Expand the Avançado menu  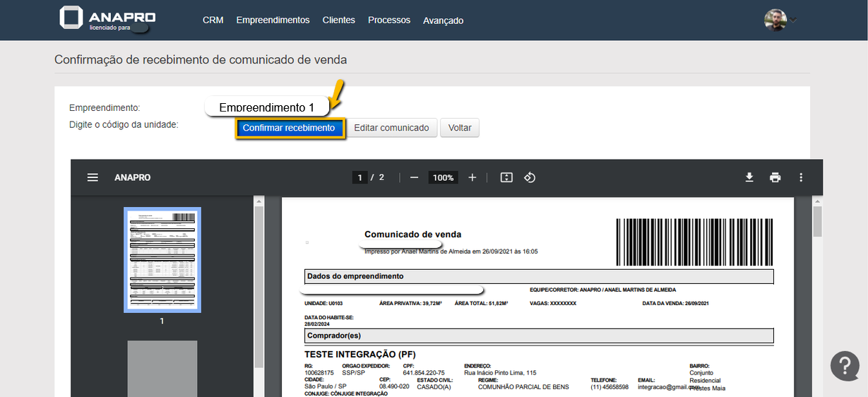[443, 21]
